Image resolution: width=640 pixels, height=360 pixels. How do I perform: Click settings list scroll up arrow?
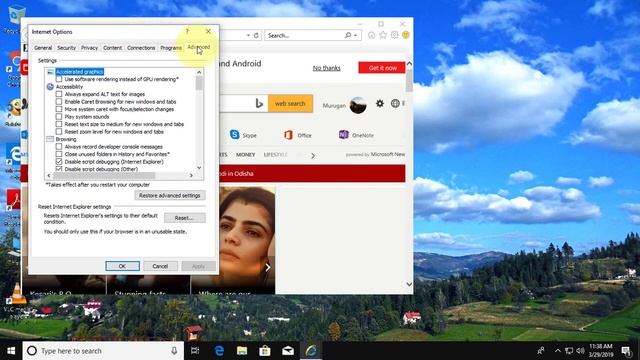pos(199,72)
